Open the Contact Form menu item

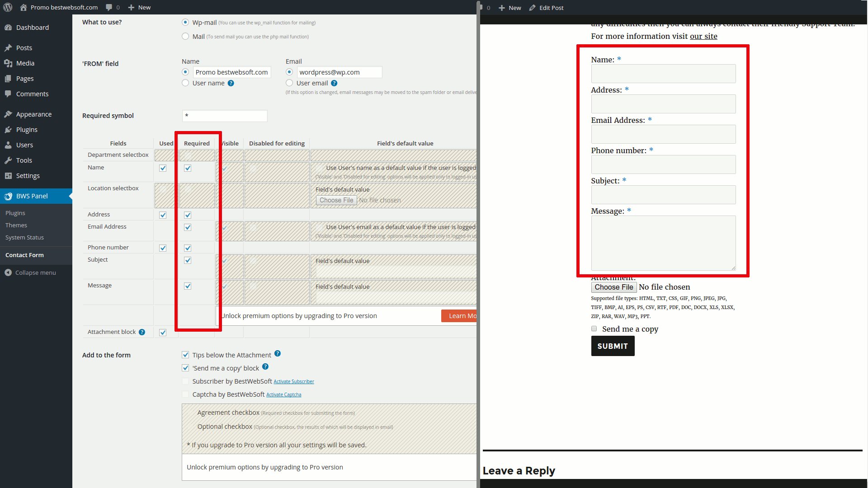point(24,255)
